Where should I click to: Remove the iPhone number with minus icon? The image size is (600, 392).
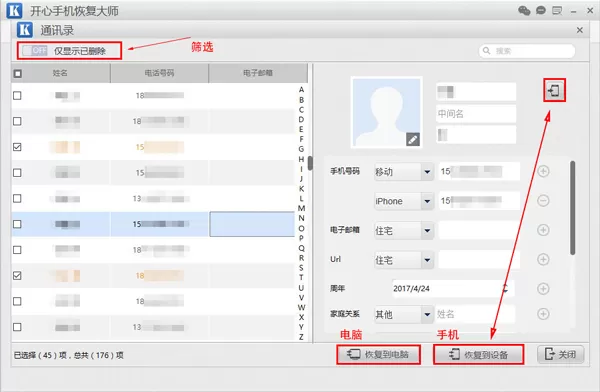pyautogui.click(x=543, y=200)
